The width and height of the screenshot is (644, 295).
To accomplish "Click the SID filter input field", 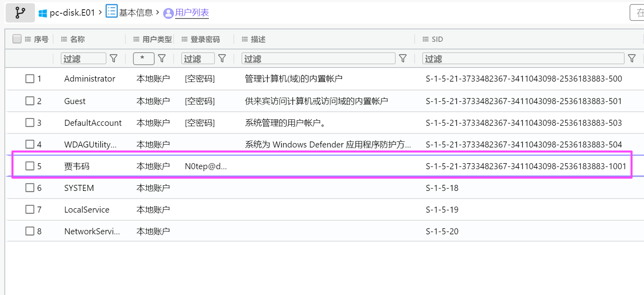I will pyautogui.click(x=523, y=59).
